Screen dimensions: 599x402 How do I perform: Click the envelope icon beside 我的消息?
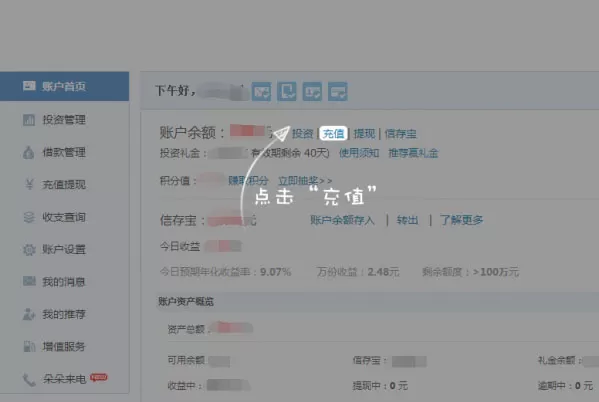29,281
